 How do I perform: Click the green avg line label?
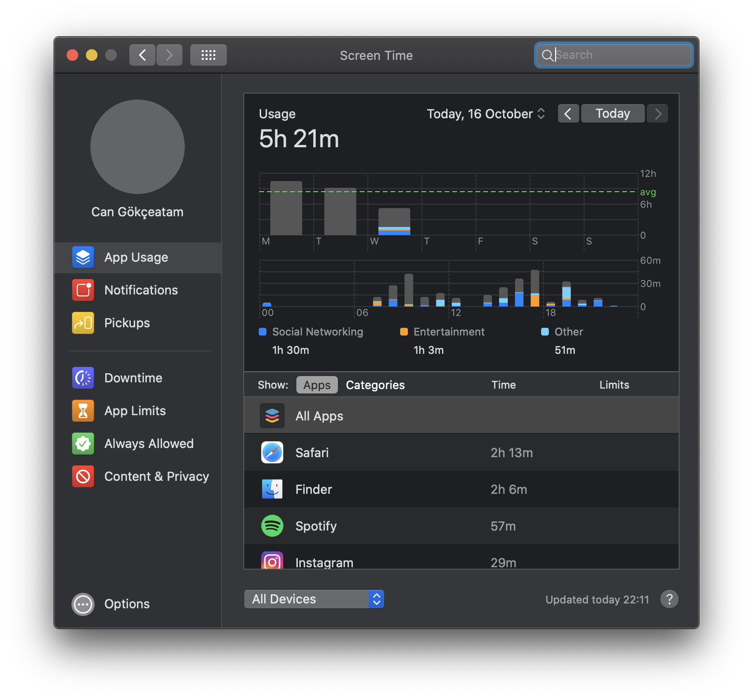[x=648, y=192]
